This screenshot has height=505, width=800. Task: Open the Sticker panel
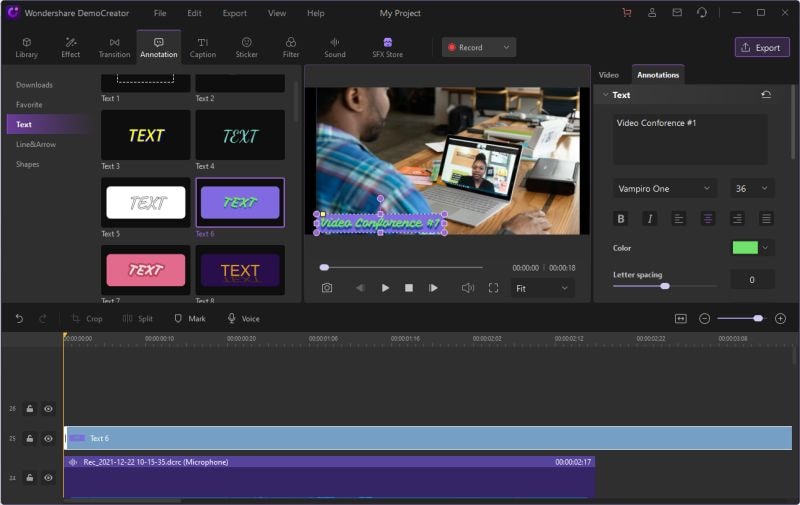pyautogui.click(x=246, y=47)
